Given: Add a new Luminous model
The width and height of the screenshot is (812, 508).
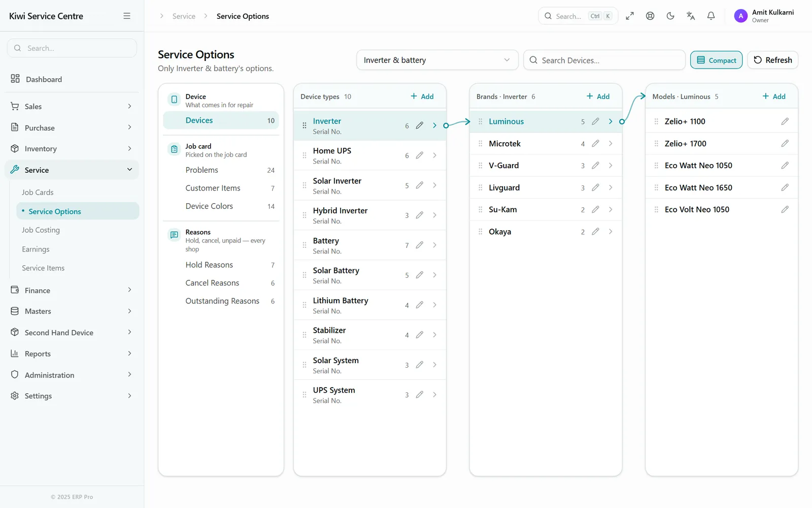Looking at the screenshot, I should coord(774,97).
